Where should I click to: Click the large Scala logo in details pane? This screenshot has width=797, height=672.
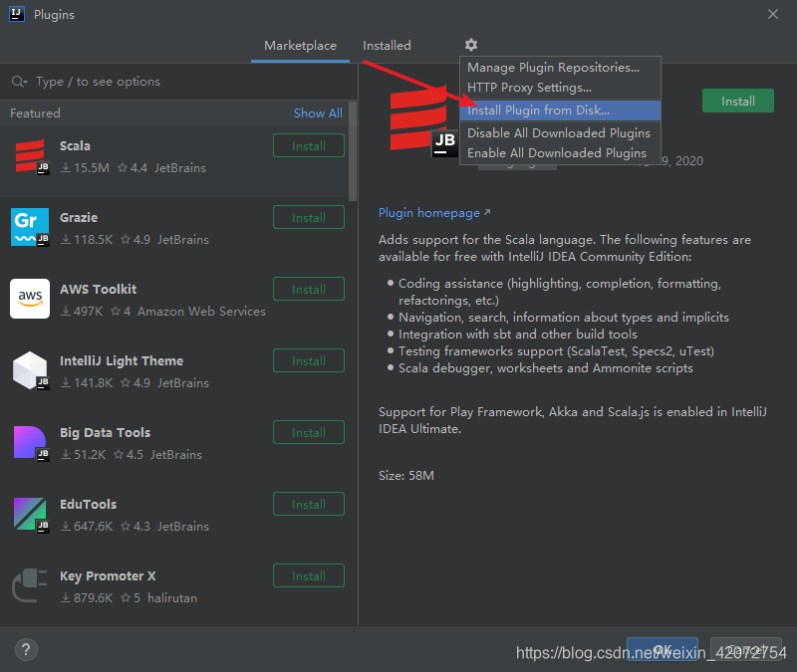tap(422, 120)
